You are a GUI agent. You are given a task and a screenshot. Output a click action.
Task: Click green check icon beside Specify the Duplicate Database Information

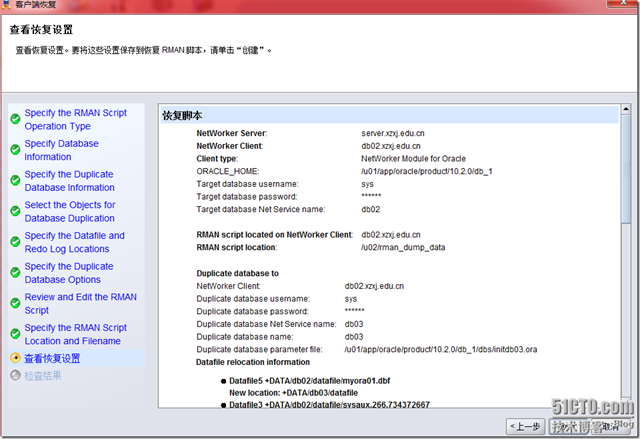click(x=16, y=180)
